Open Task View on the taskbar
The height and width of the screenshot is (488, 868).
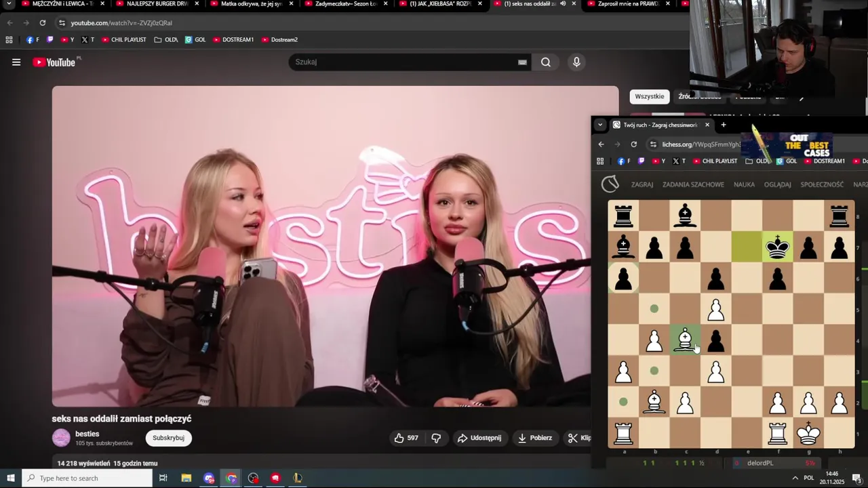coord(163,479)
